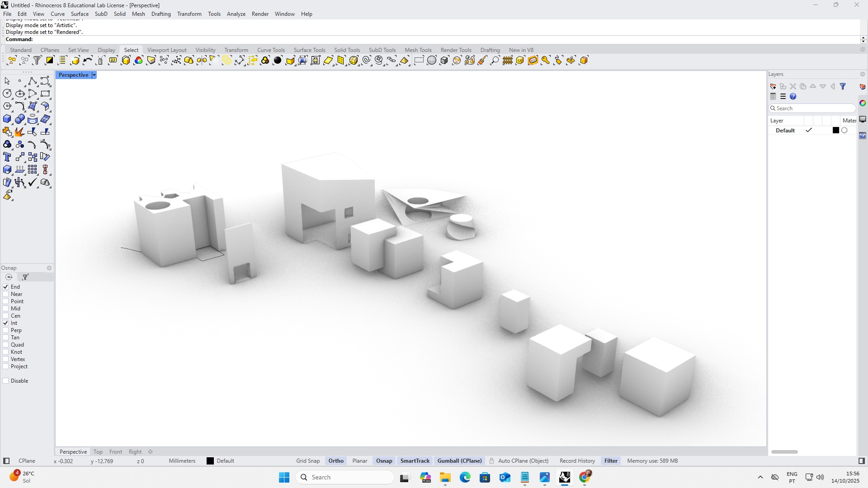Image resolution: width=868 pixels, height=488 pixels.
Task: Select the Text object tool
Action: (7, 157)
